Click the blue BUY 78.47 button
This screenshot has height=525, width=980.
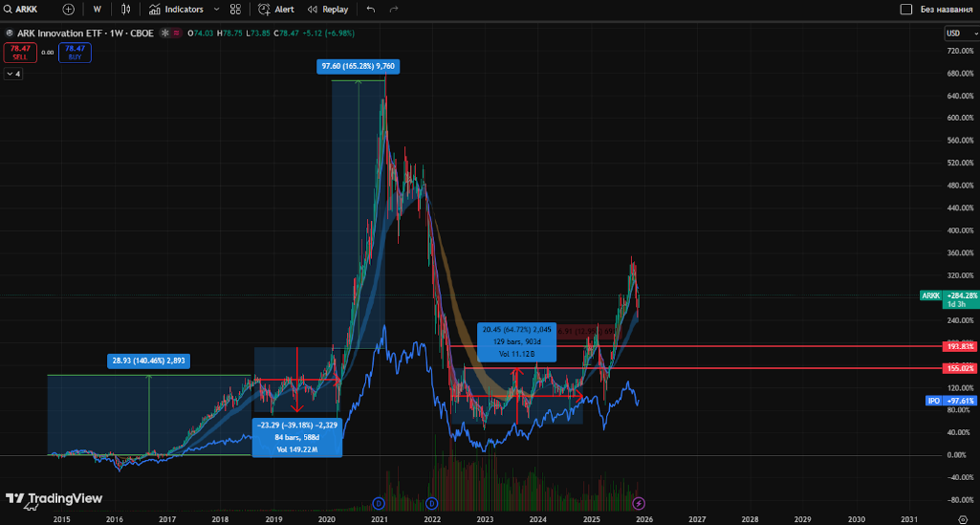(x=75, y=52)
